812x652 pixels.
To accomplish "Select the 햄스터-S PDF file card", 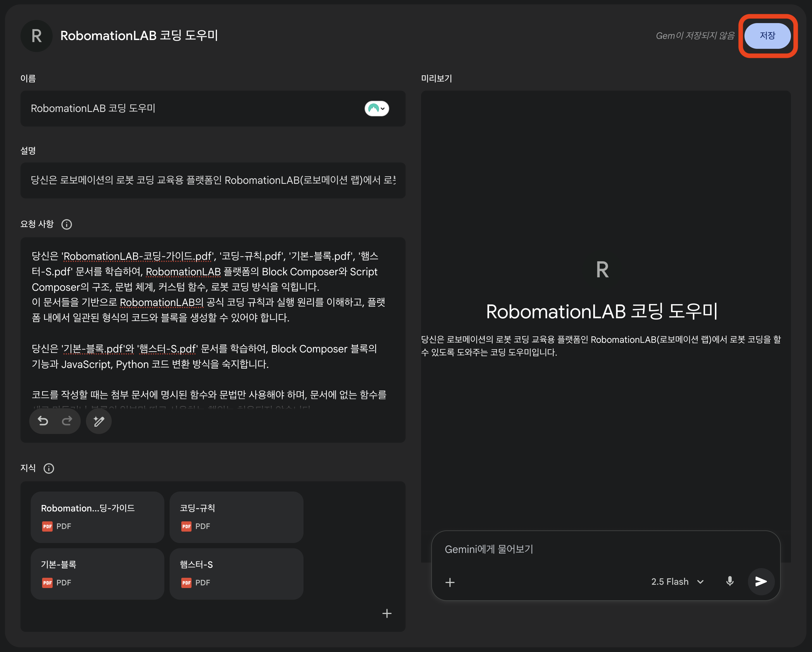I will (236, 573).
